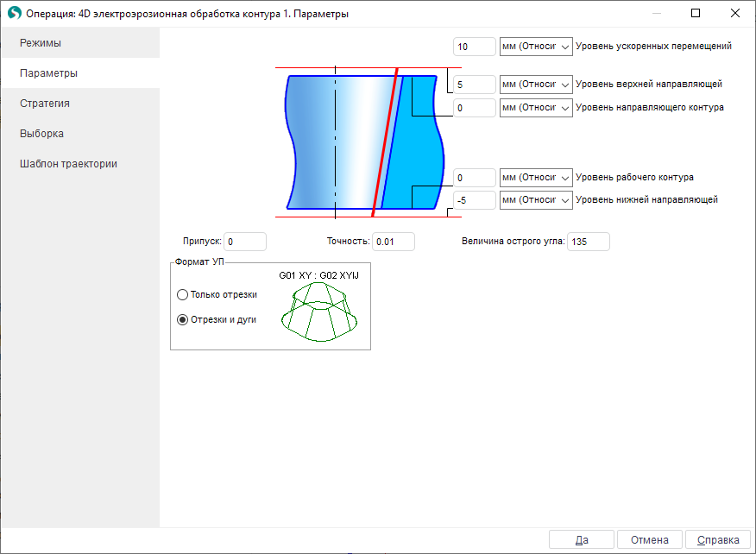Expand units dropdown for 'Уровень верхней направляющей'
This screenshot has height=554, width=756.
coord(536,85)
